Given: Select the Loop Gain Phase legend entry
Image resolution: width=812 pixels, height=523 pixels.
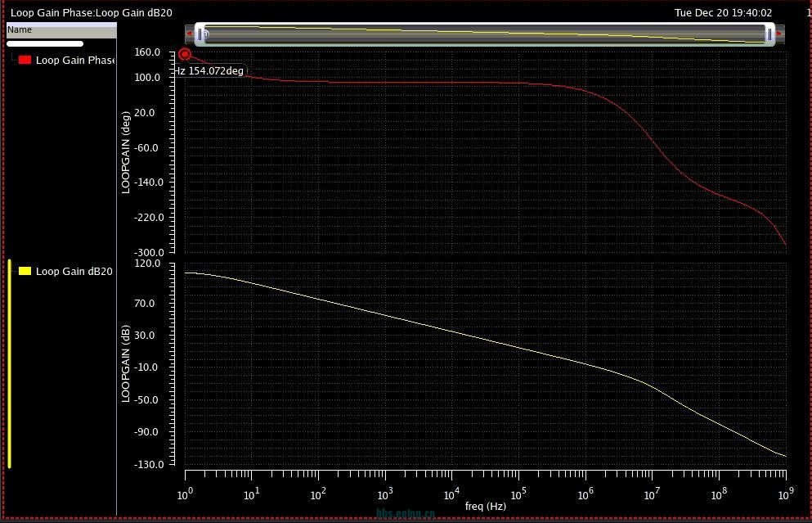Looking at the screenshot, I should pyautogui.click(x=75, y=60).
